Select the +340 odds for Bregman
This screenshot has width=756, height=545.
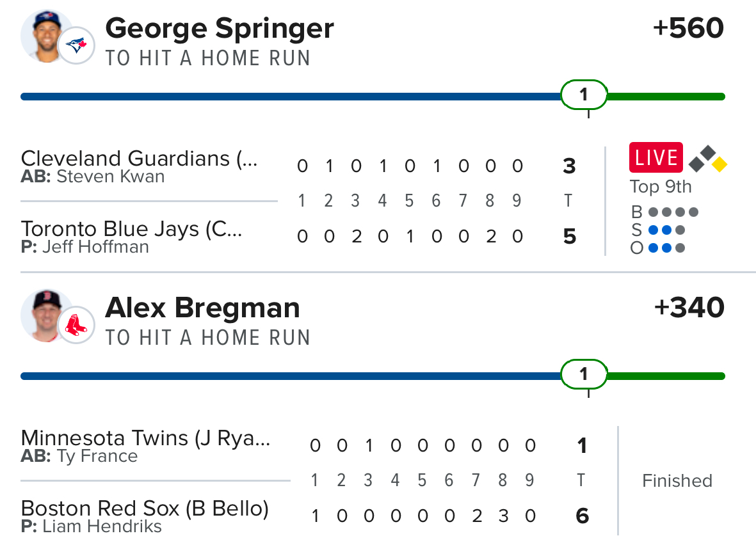coord(689,308)
